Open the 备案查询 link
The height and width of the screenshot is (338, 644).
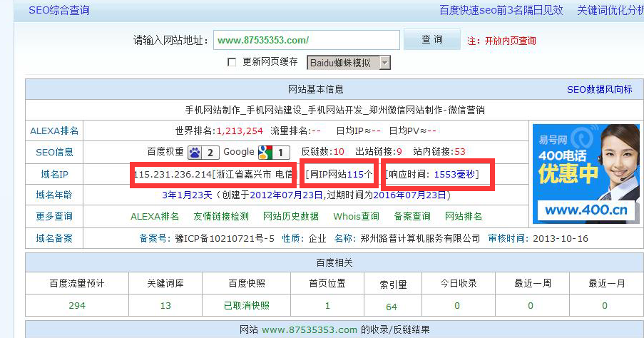tap(412, 216)
